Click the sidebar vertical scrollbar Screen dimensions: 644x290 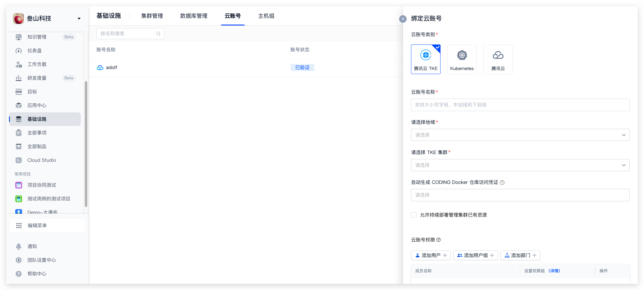[x=86, y=144]
